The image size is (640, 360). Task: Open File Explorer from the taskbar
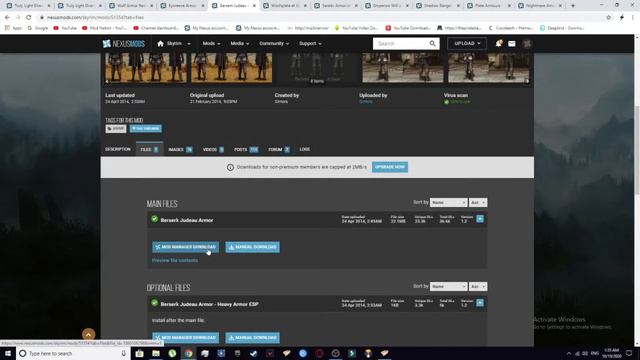pos(156,353)
